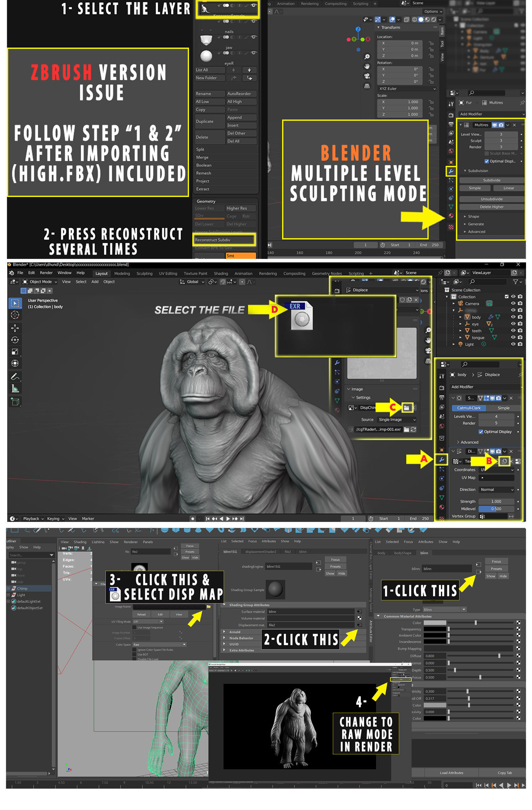Image resolution: width=532 pixels, height=810 pixels.
Task: Click reload icon beside the .exr file path
Action: pyautogui.click(x=413, y=429)
